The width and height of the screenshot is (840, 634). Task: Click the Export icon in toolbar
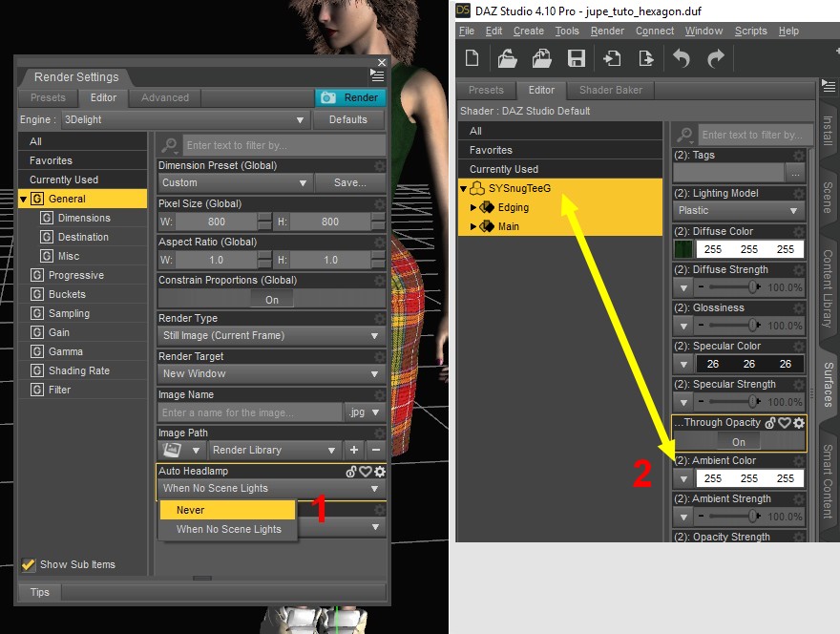(646, 58)
